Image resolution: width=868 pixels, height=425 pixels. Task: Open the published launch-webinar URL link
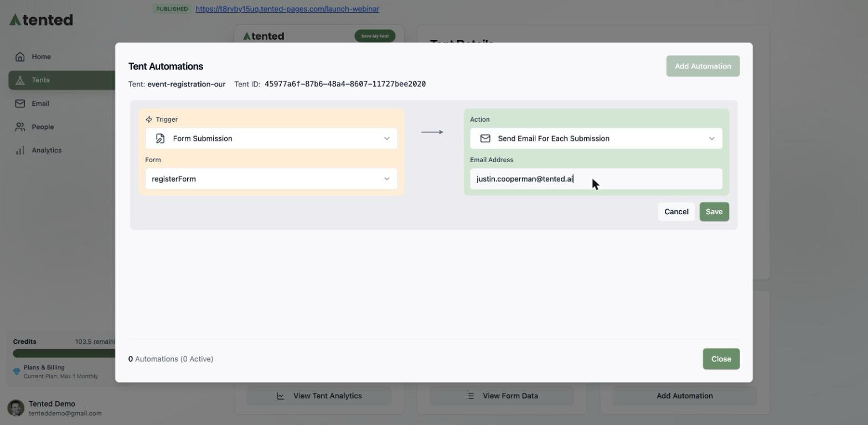coord(287,9)
